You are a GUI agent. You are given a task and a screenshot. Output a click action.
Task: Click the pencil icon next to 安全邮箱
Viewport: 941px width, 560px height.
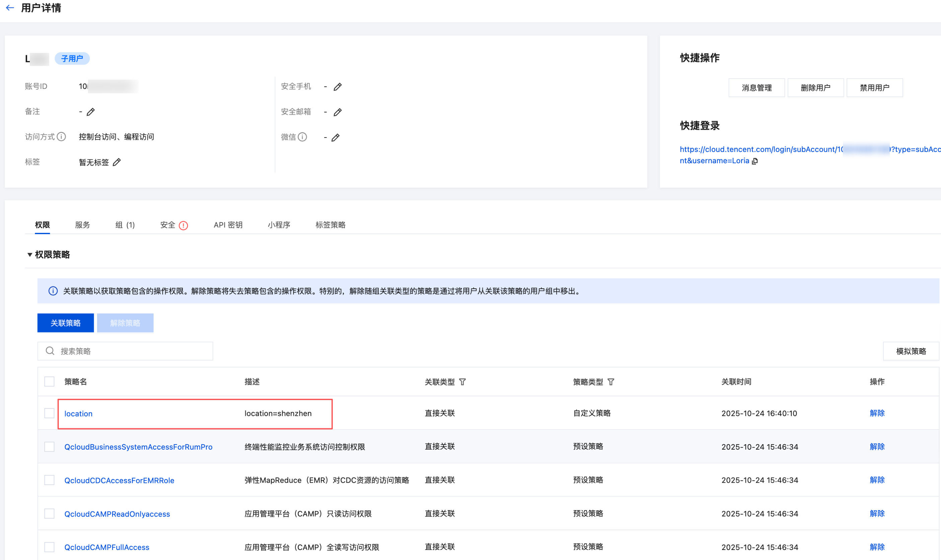(x=337, y=112)
